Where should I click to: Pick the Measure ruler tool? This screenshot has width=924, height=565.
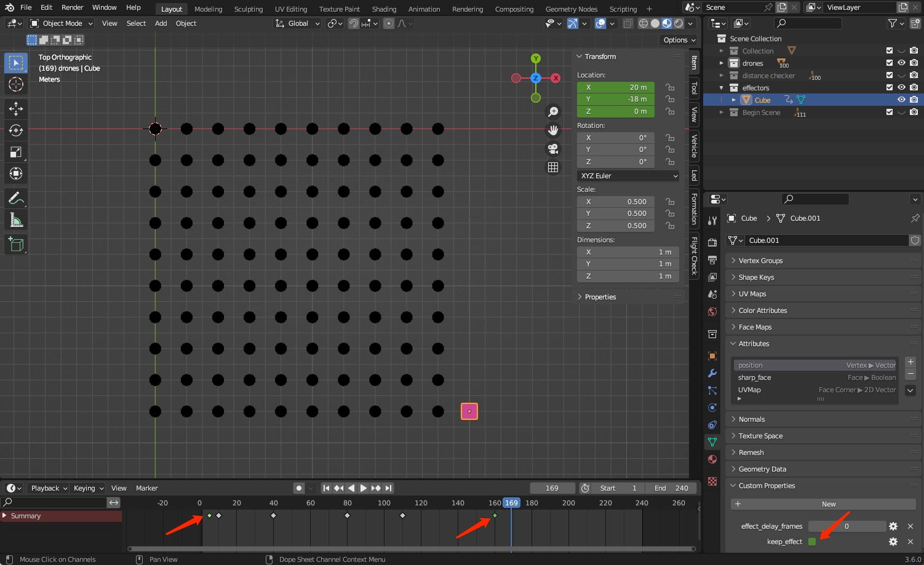(x=16, y=220)
